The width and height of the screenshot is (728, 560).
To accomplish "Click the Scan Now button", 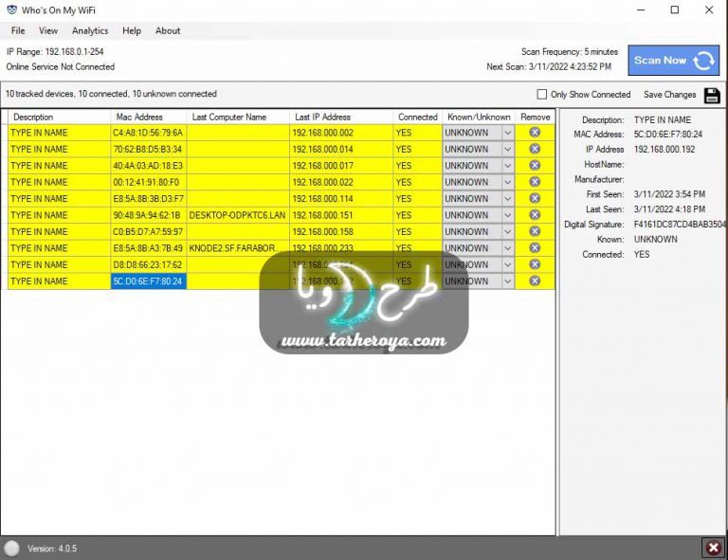I will (x=673, y=61).
